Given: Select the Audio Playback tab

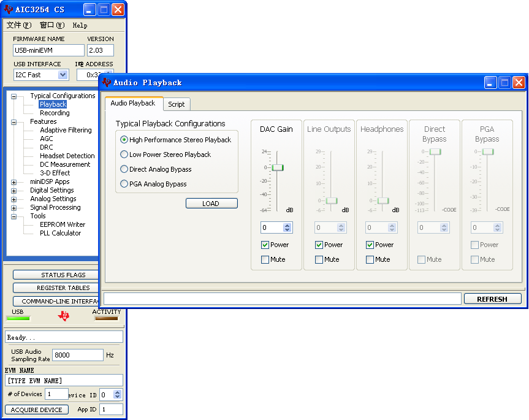Looking at the screenshot, I should point(133,103).
